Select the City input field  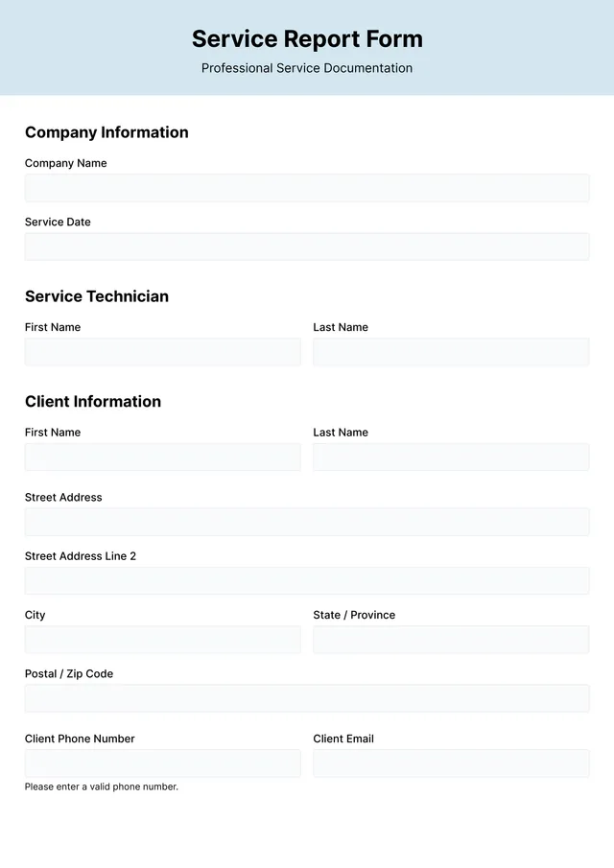point(162,639)
